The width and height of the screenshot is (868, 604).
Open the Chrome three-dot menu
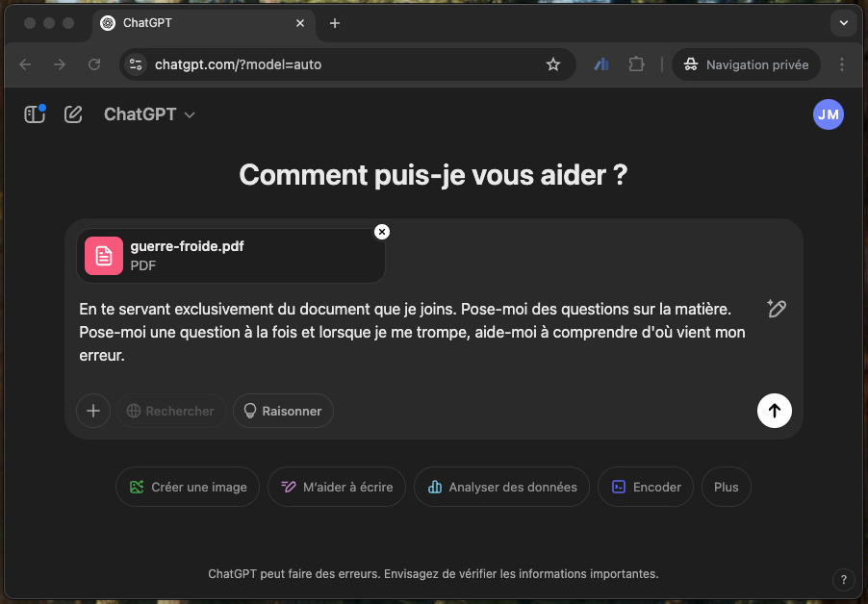tap(843, 64)
